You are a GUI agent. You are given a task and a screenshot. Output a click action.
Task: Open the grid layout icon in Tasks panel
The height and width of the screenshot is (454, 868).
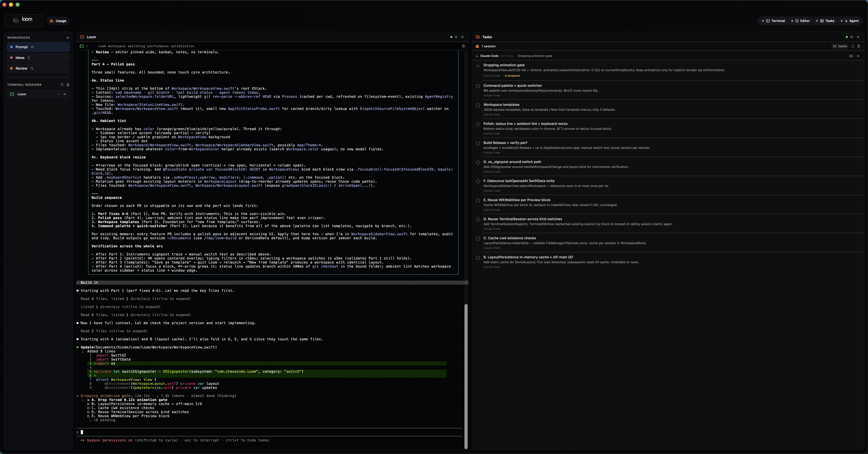[852, 37]
